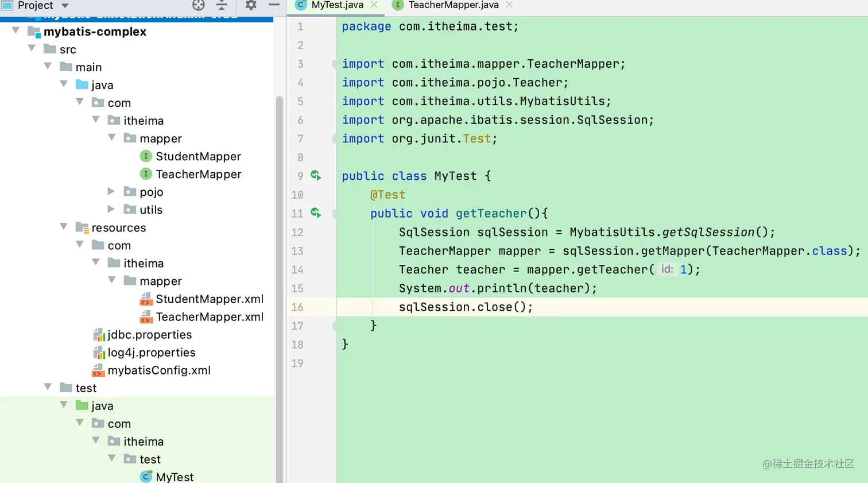The width and height of the screenshot is (868, 483).
Task: Collapse the mapper package under main java
Action: pyautogui.click(x=113, y=138)
